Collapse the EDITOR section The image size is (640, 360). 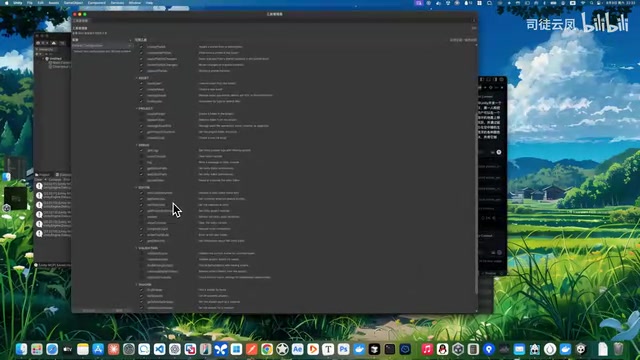137,187
